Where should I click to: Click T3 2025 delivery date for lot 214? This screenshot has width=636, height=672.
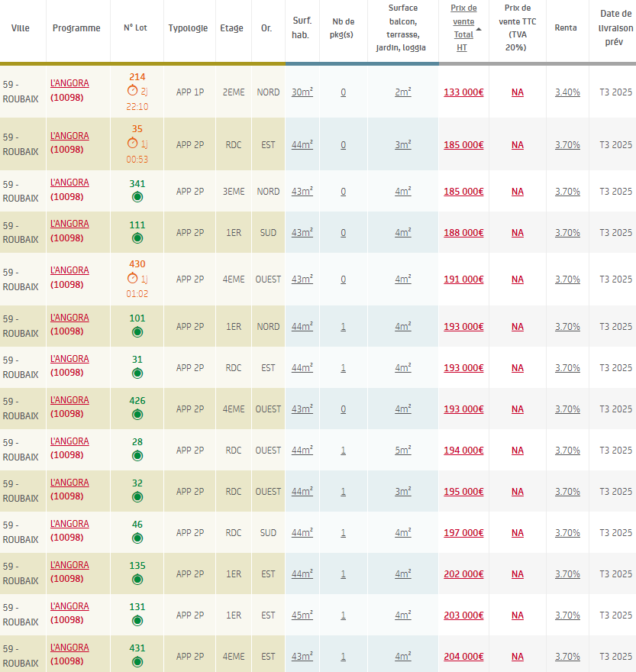click(615, 92)
